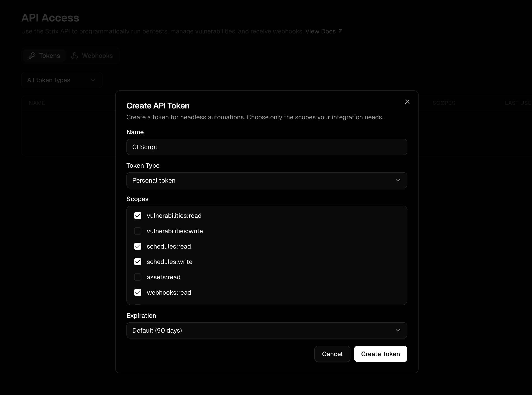
Task: Click the assets:read label text
Action: (x=164, y=277)
